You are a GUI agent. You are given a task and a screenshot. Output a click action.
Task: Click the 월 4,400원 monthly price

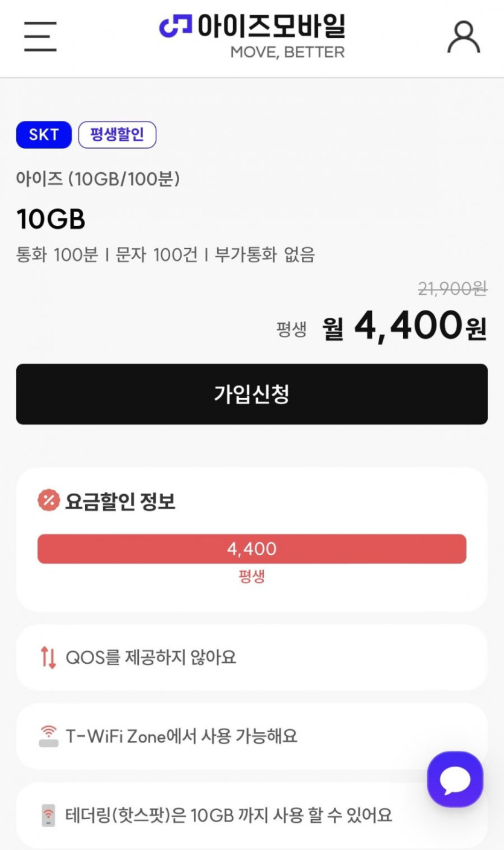tap(404, 327)
